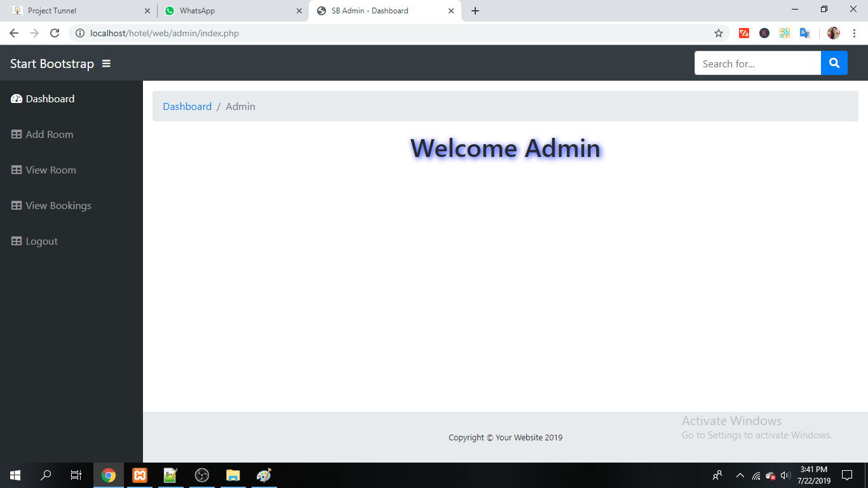Click the Chrome profile avatar
Viewport: 868px width, 488px height.
(833, 33)
